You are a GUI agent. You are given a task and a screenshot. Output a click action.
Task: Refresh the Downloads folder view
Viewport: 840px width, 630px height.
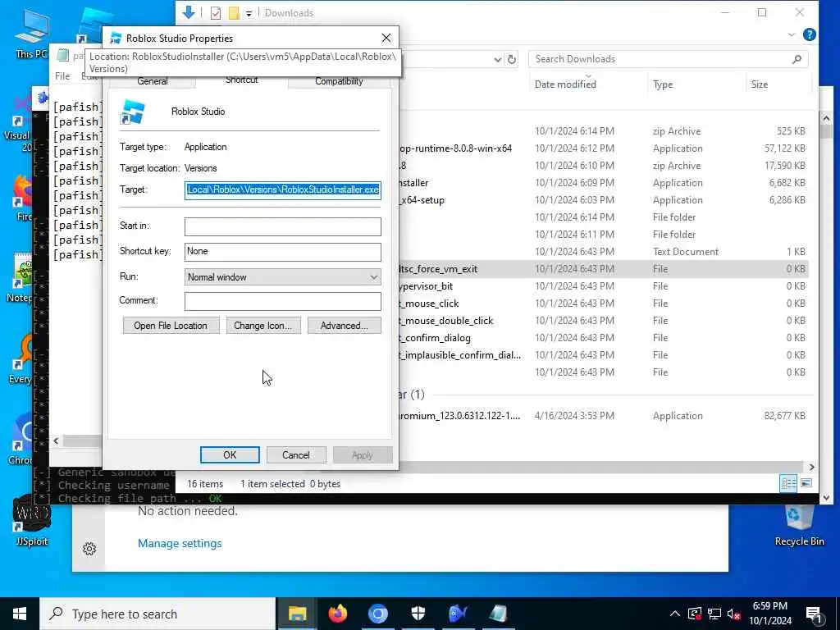[512, 59]
